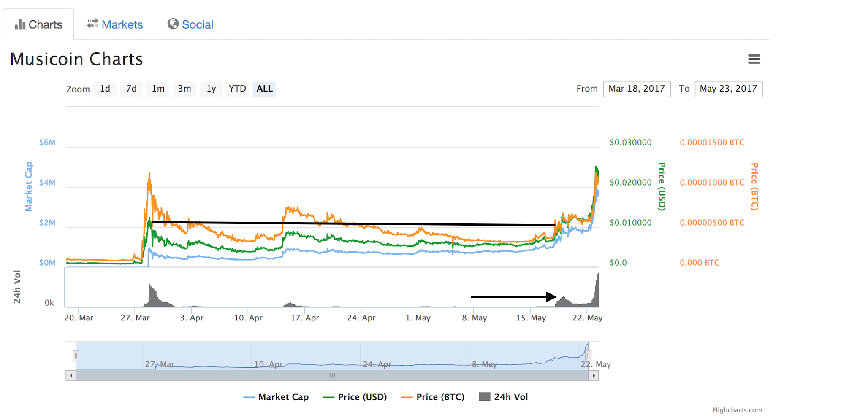Grab the left navigator range handle
Screen dimensions: 868x420
[x=76, y=356]
